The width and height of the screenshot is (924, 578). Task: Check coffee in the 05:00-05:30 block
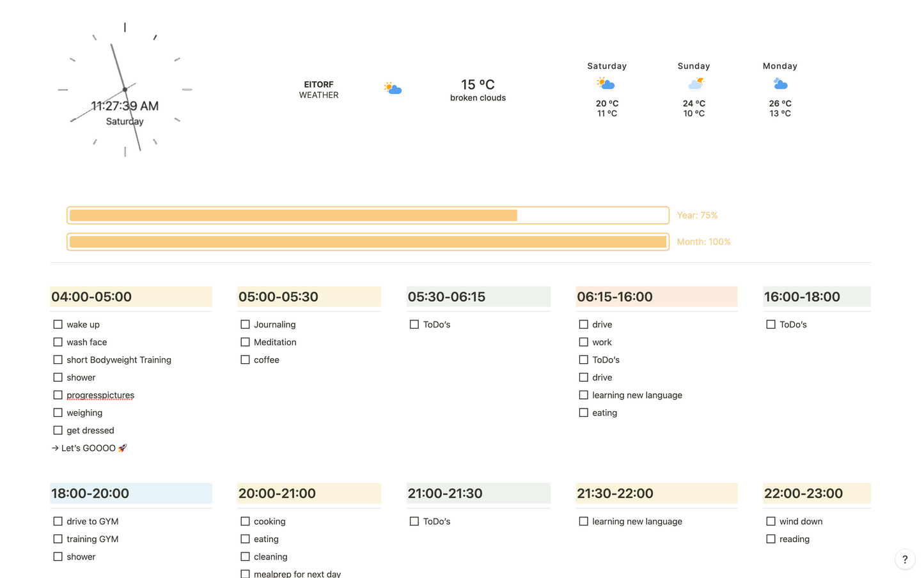coord(245,359)
